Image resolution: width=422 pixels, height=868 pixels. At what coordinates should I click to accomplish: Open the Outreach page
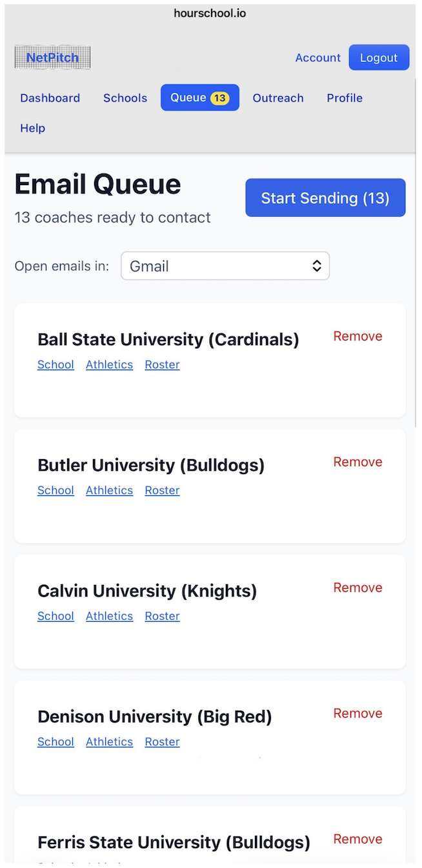278,97
